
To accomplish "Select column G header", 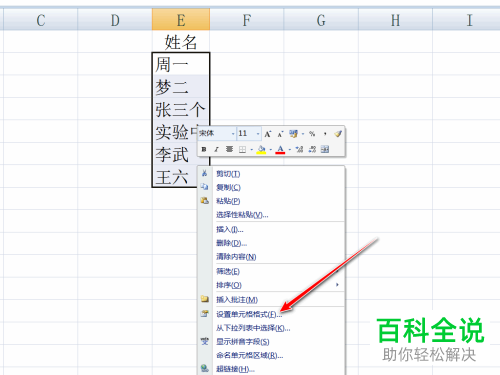I will pyautogui.click(x=321, y=20).
